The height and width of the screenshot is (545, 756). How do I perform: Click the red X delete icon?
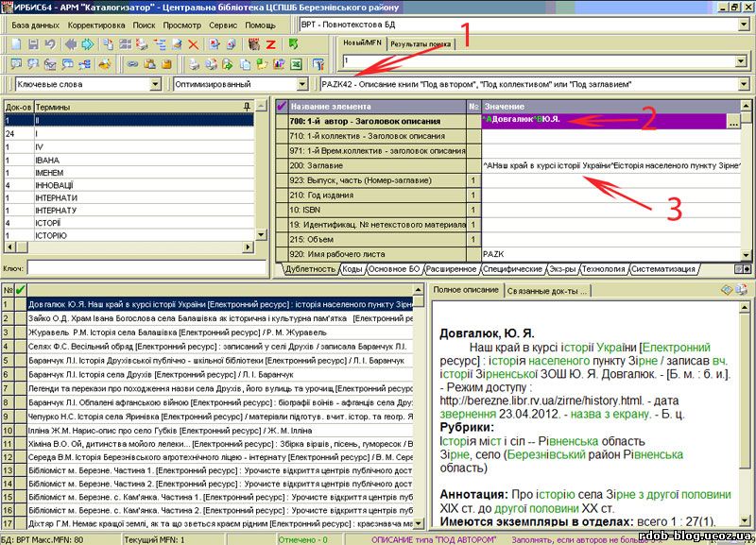point(193,44)
